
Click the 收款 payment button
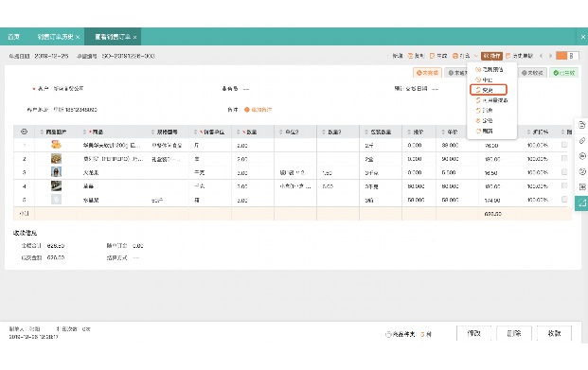[x=554, y=333]
